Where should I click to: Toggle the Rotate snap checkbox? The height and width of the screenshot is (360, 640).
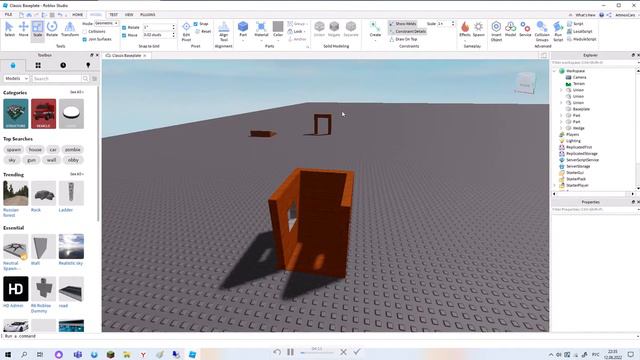tap(124, 27)
